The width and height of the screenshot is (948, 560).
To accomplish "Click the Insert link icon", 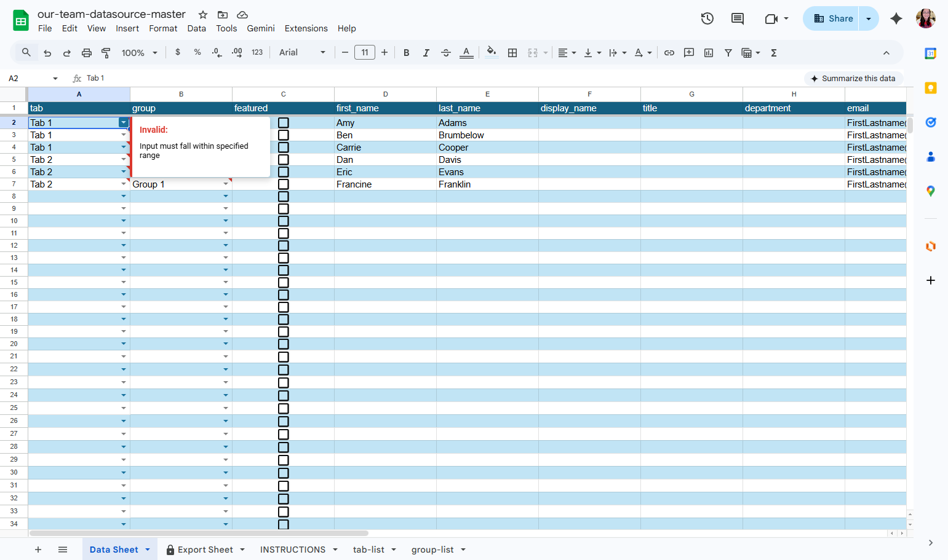I will point(669,53).
